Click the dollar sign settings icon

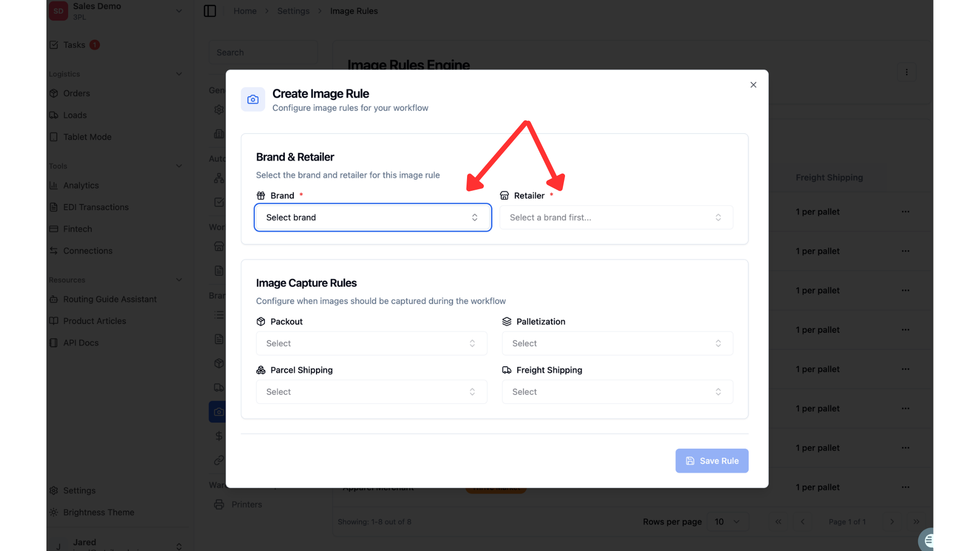tap(218, 436)
